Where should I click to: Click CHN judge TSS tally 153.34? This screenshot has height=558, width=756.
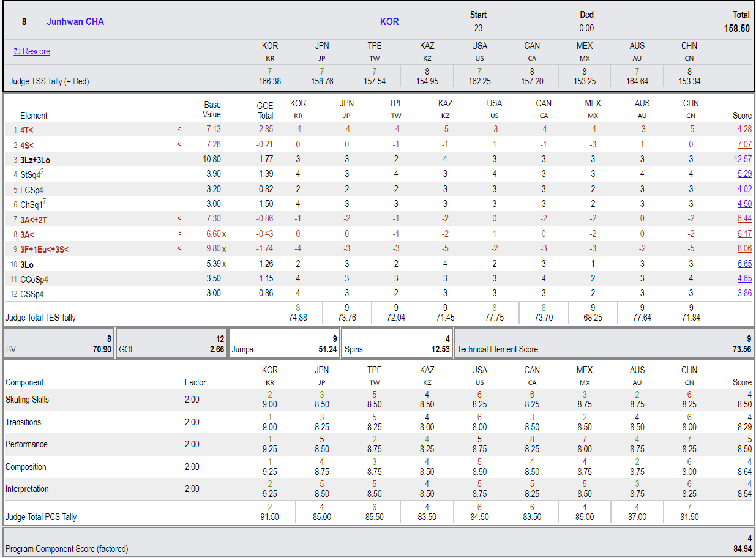click(689, 81)
